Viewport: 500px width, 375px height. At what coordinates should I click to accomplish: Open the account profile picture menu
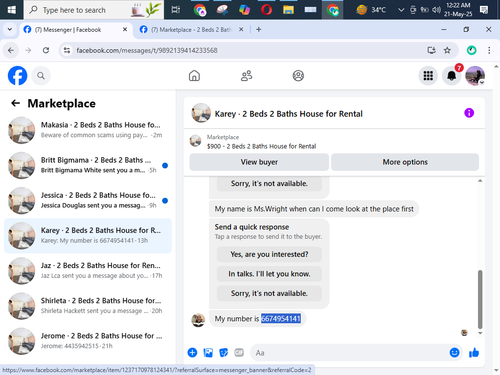tap(475, 76)
